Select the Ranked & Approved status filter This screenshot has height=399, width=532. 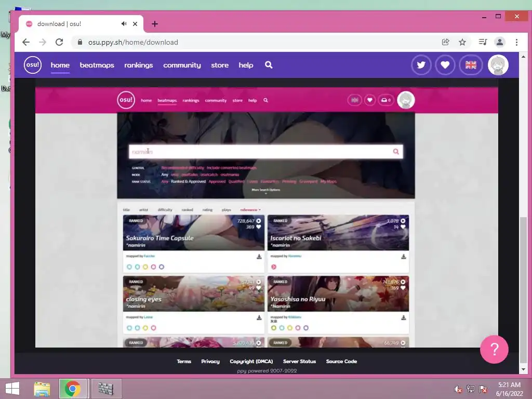[188, 181]
